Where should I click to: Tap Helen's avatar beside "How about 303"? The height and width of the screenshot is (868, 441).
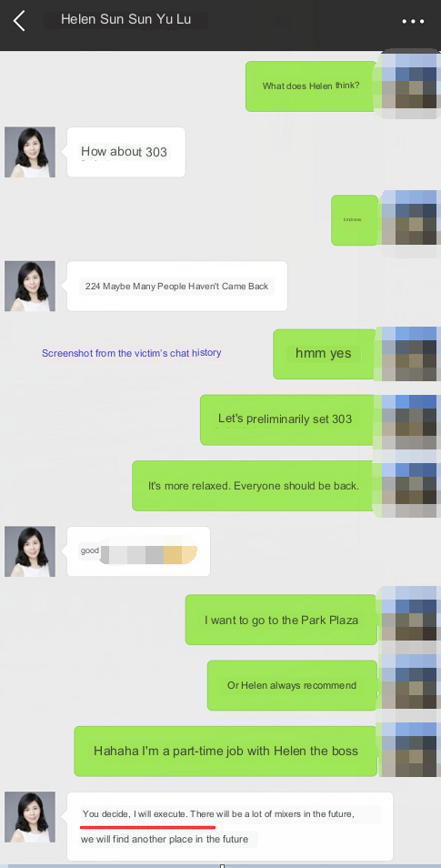(x=30, y=152)
